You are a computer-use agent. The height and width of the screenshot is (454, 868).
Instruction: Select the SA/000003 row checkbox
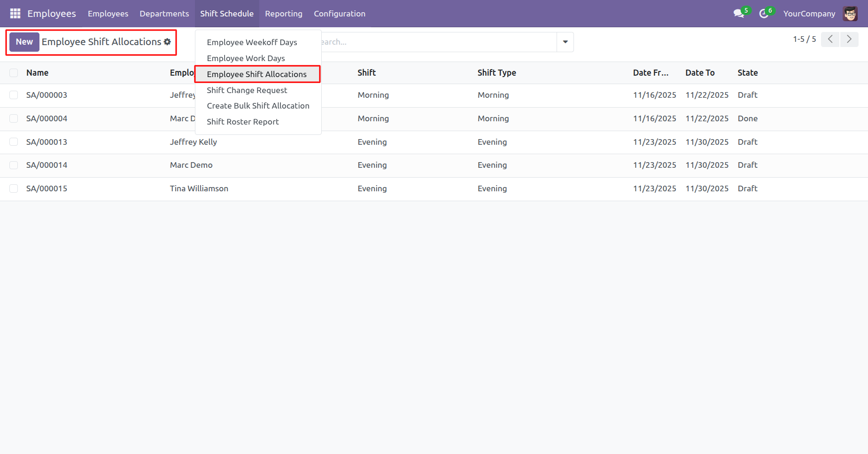[14, 95]
